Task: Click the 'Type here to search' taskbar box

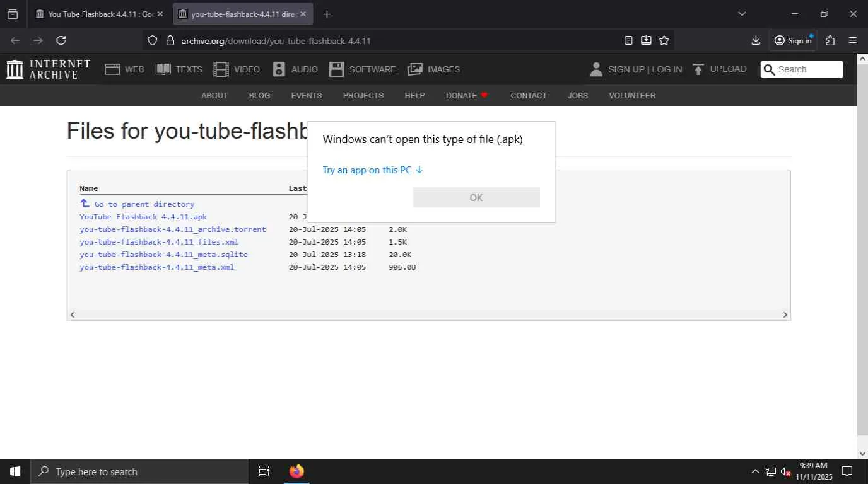Action: (139, 471)
